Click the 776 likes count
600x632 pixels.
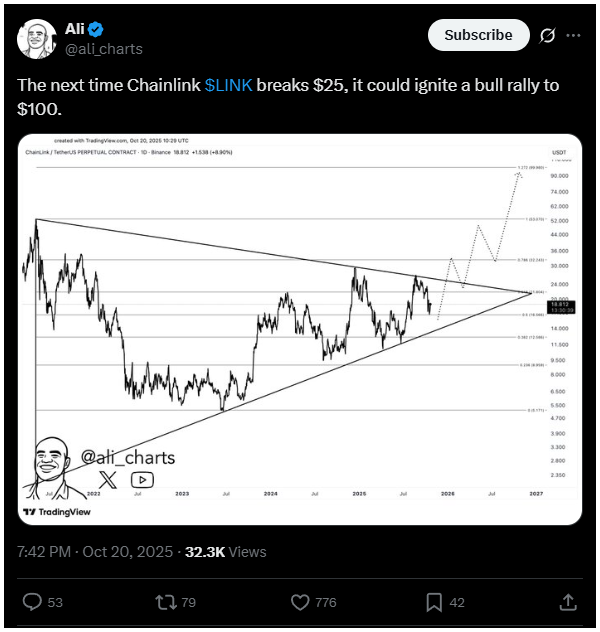326,602
